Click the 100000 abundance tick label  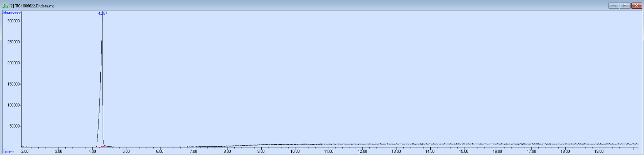[x=13, y=105]
